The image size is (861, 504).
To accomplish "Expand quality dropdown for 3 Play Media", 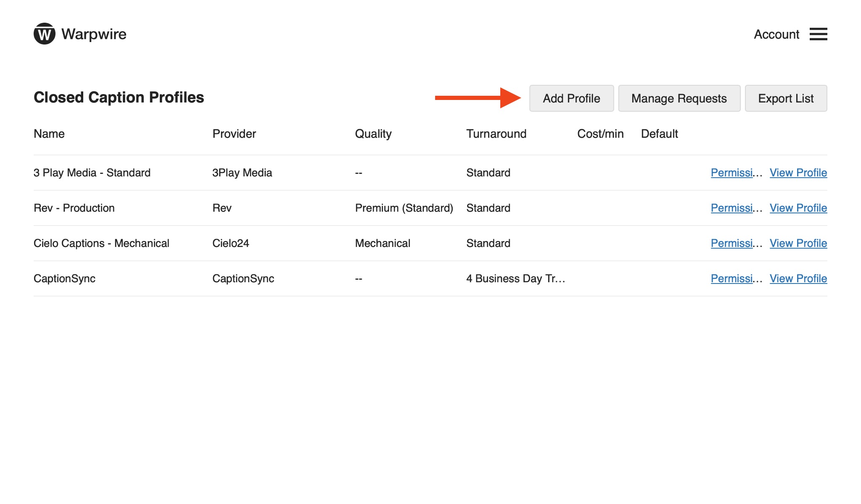I will tap(359, 172).
